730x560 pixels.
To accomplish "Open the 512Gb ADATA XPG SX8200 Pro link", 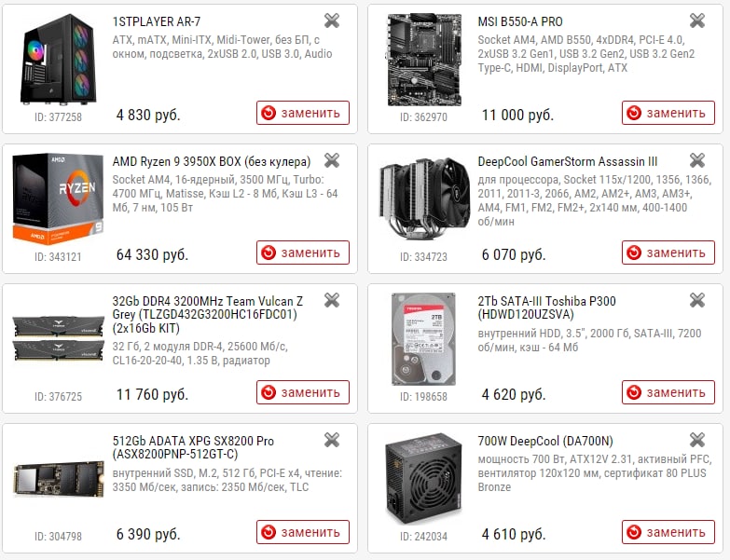I will click(193, 447).
